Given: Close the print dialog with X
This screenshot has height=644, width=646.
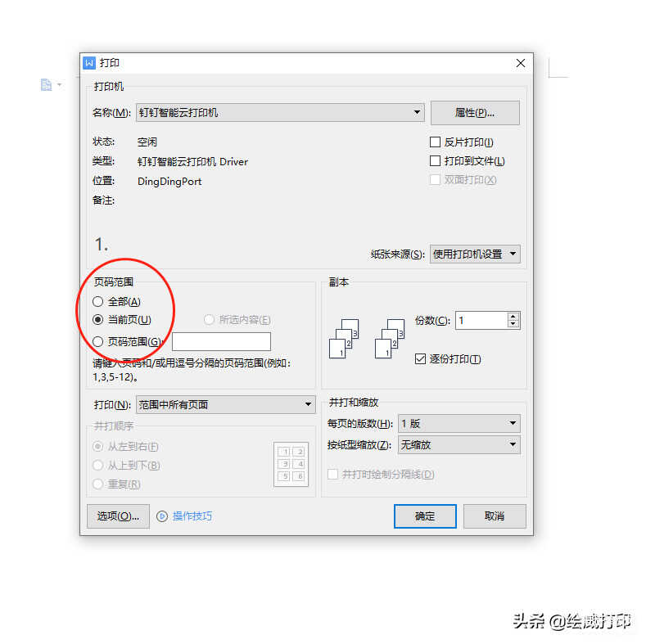Looking at the screenshot, I should tap(521, 63).
